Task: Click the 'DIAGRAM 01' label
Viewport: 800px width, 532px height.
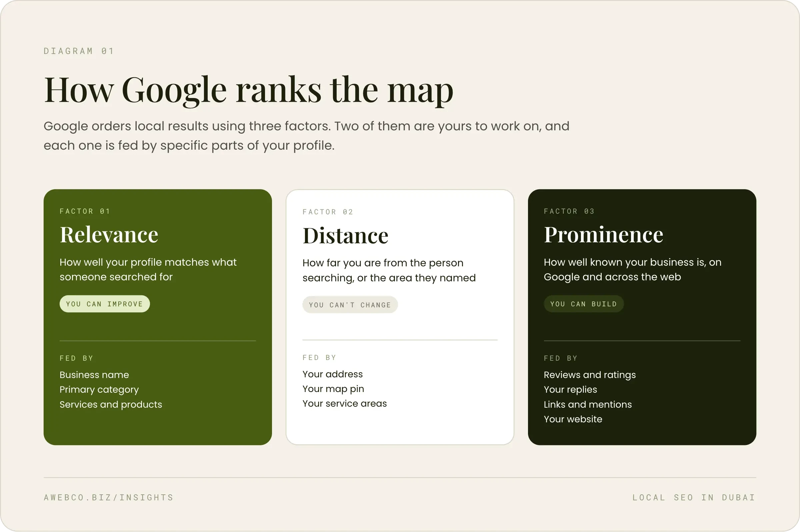Action: coord(79,51)
